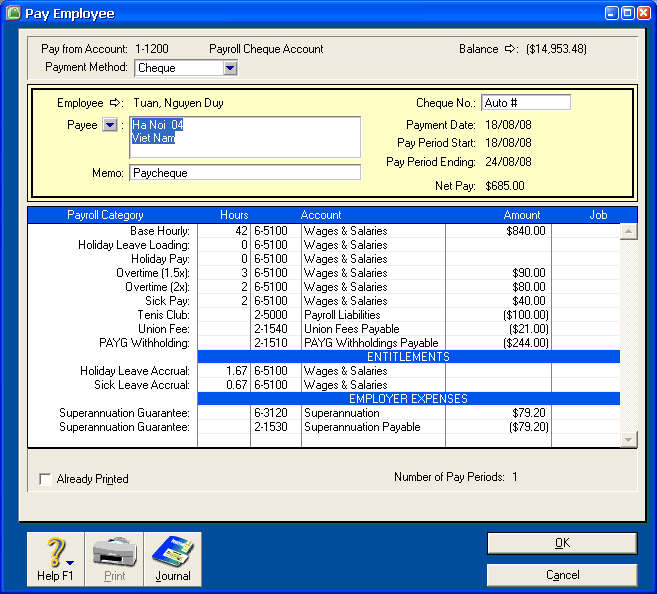Click the Employee zoom arrow icon
Screen dimensions: 657x594
(115, 103)
